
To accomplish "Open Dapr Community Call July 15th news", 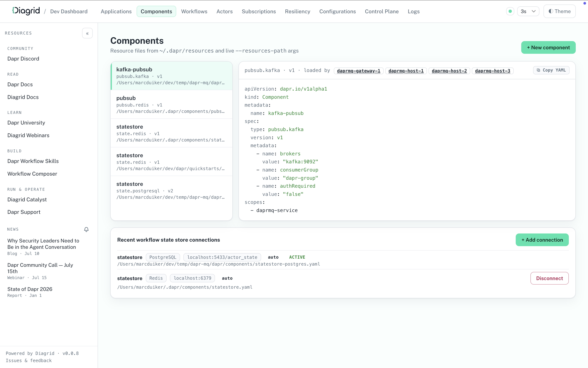I will coord(40,268).
